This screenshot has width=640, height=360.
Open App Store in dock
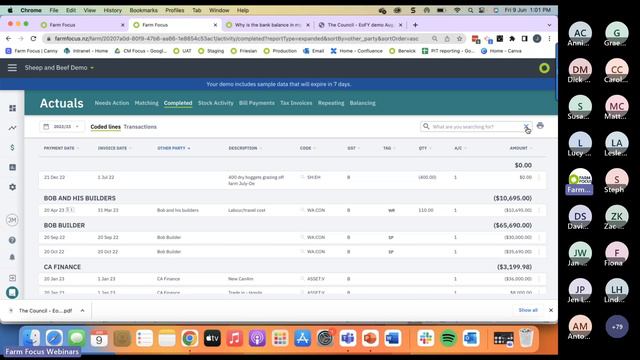(x=302, y=338)
